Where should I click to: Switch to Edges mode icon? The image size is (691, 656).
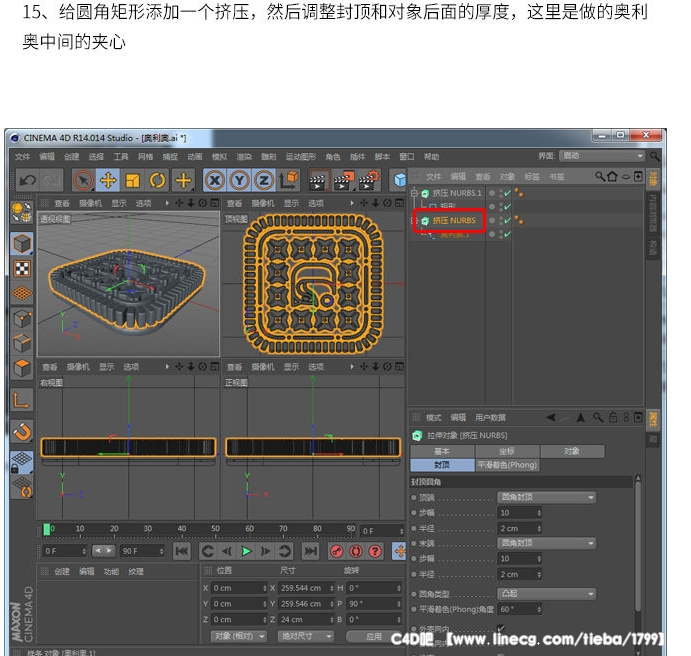(22, 343)
